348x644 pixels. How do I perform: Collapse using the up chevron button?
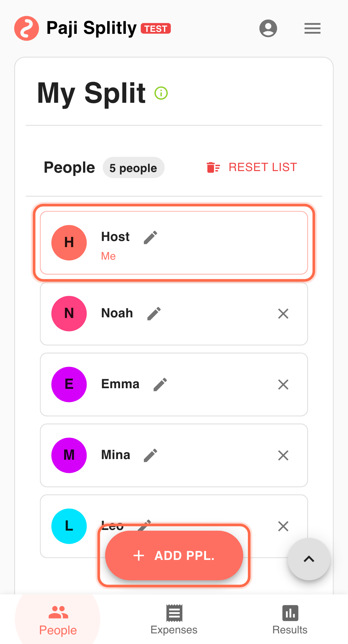[x=309, y=559]
